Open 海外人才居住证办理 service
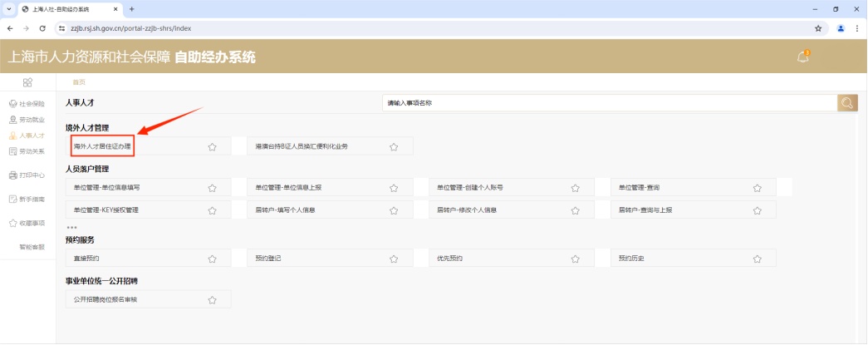 102,146
